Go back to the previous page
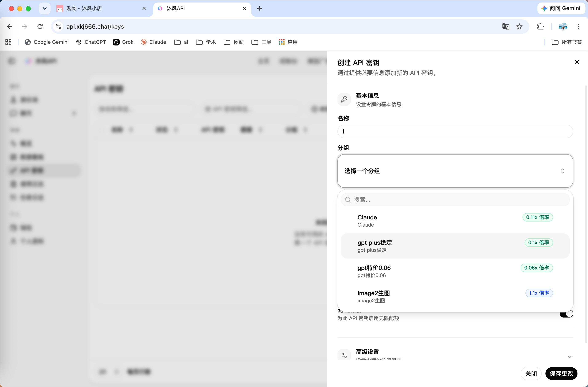Image resolution: width=588 pixels, height=387 pixels. point(10,27)
